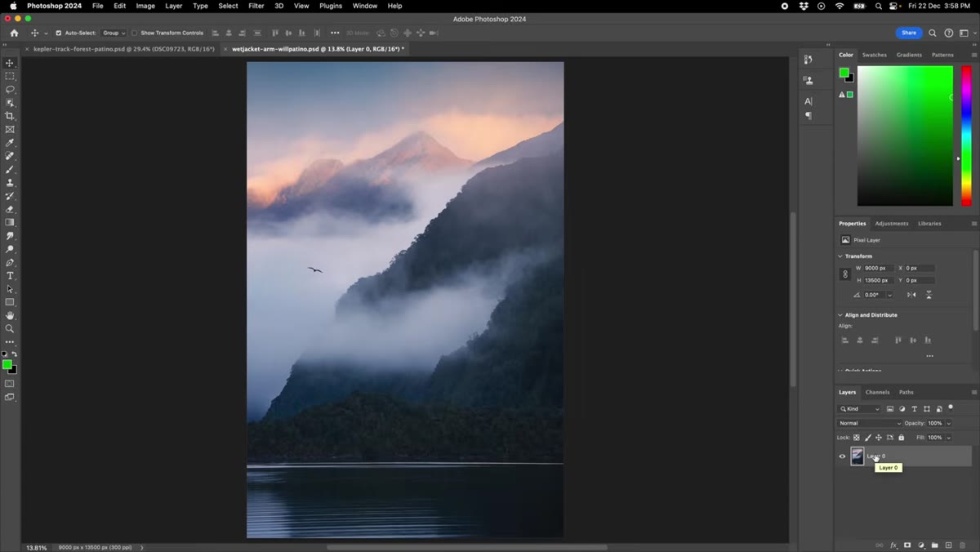The height and width of the screenshot is (552, 980).
Task: Toggle the link width and height constraint
Action: click(845, 274)
